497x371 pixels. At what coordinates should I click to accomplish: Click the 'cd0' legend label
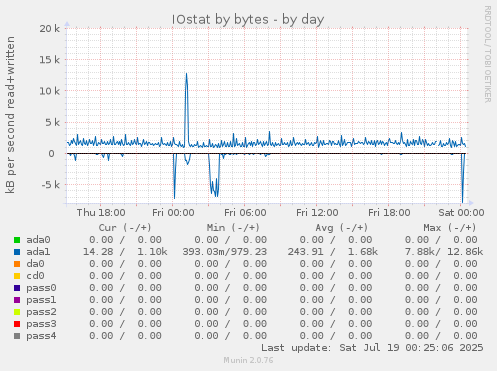pyautogui.click(x=35, y=276)
